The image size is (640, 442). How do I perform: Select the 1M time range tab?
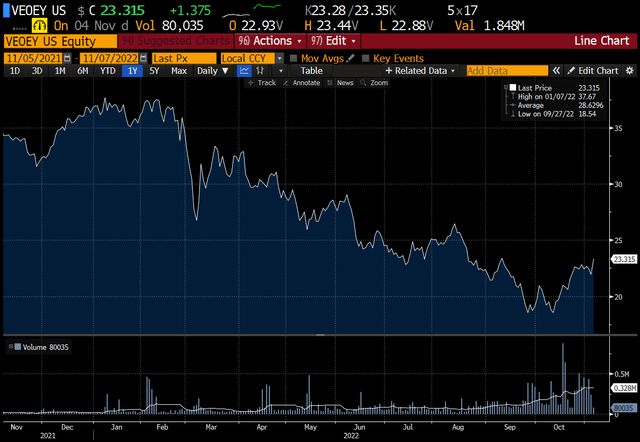point(60,71)
